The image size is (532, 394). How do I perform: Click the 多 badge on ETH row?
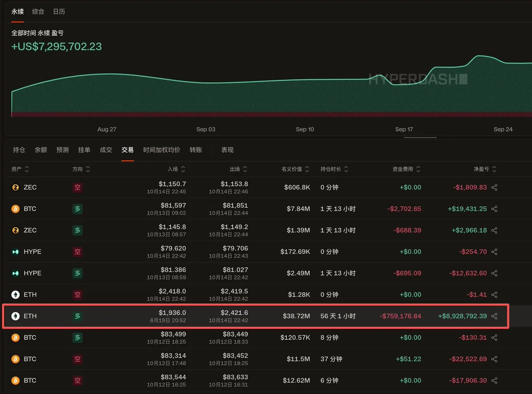[78, 316]
